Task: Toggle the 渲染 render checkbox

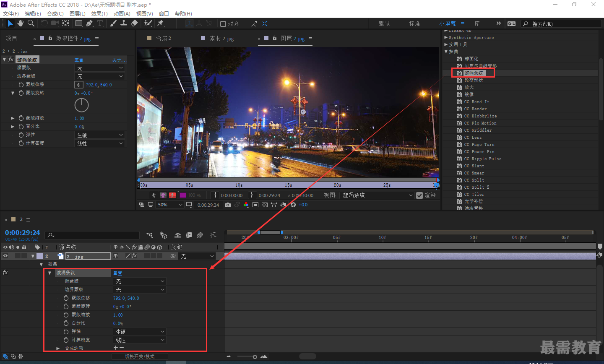Action: click(419, 195)
